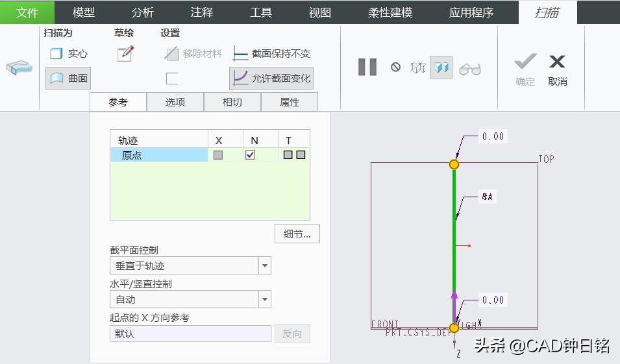Open the 相切 tangency panel tab
Viewport: 620px width, 364px height.
point(232,103)
